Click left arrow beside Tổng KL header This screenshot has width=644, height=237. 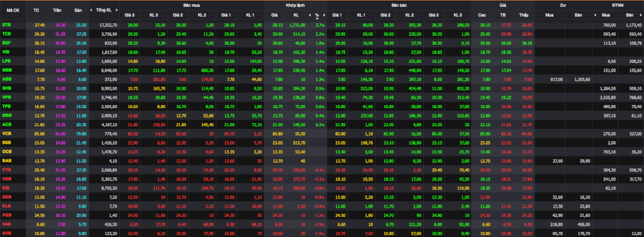pos(92,10)
